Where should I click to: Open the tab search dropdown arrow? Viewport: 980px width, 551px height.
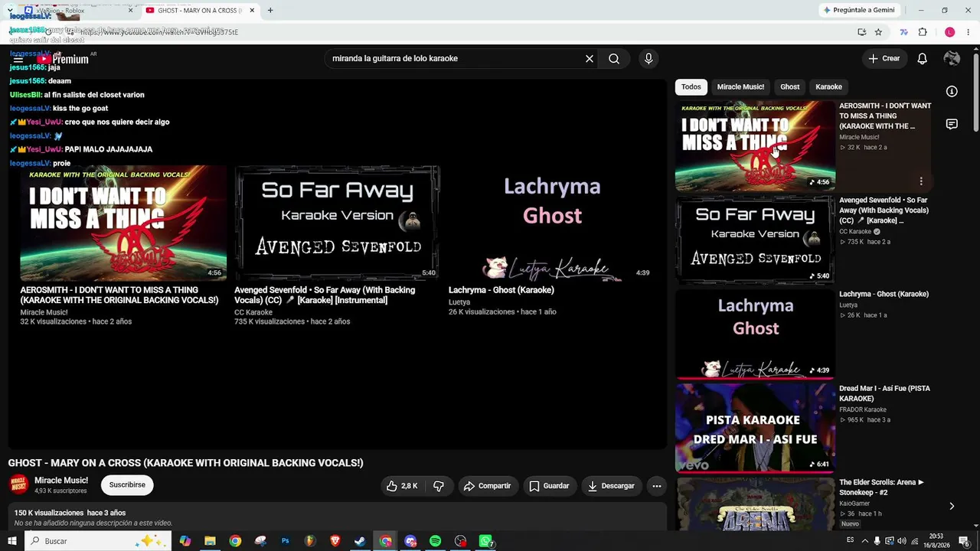(x=9, y=11)
